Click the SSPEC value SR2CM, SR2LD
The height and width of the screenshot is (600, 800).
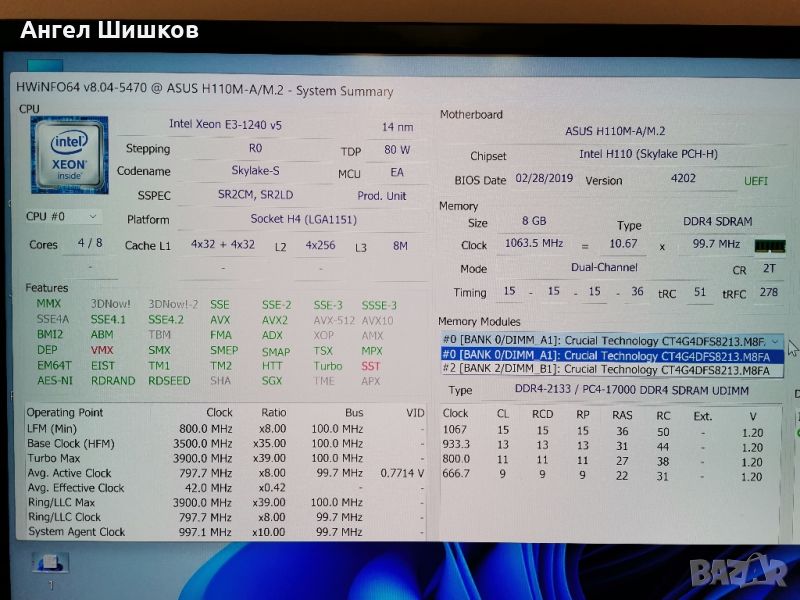coord(255,194)
